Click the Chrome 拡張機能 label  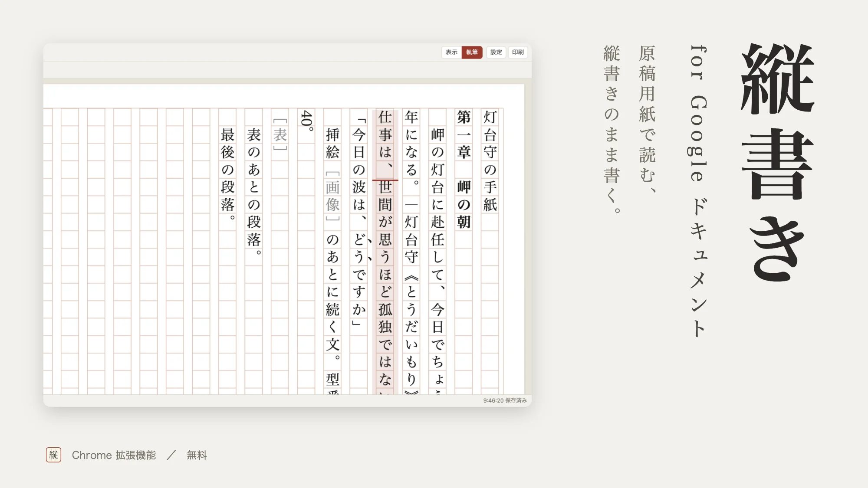(114, 455)
